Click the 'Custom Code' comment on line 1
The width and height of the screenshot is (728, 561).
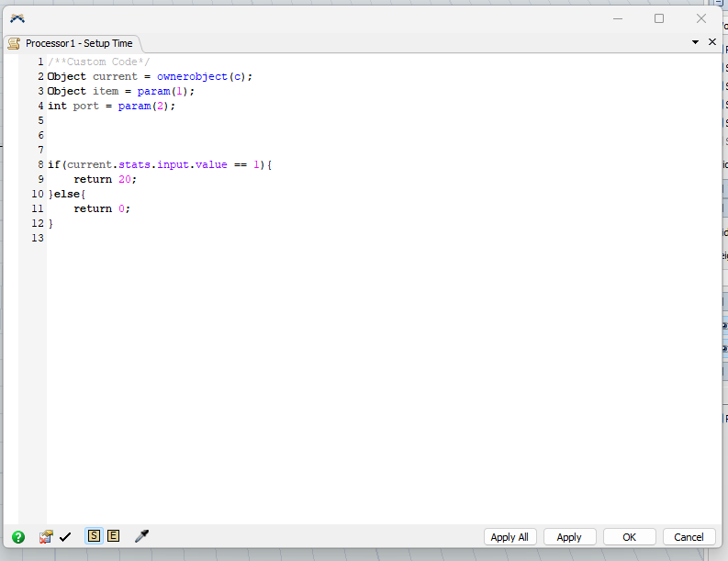99,62
